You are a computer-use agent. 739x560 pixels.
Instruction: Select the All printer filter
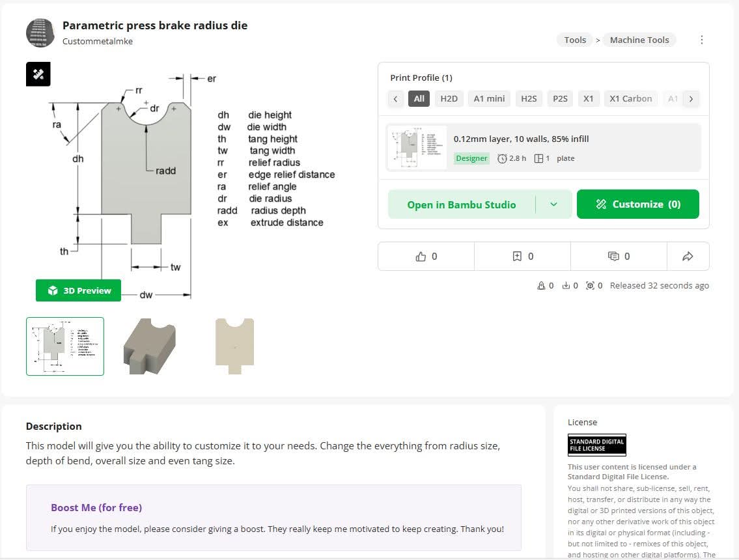point(419,99)
